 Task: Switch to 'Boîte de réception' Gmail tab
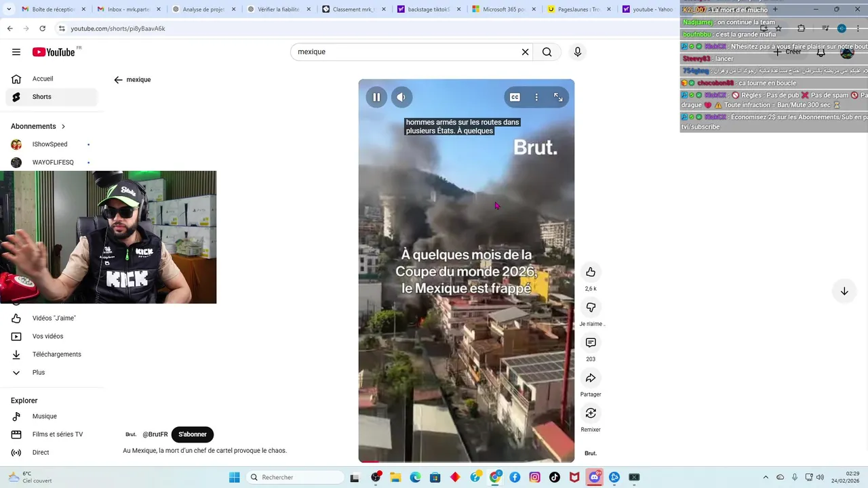pyautogui.click(x=54, y=9)
